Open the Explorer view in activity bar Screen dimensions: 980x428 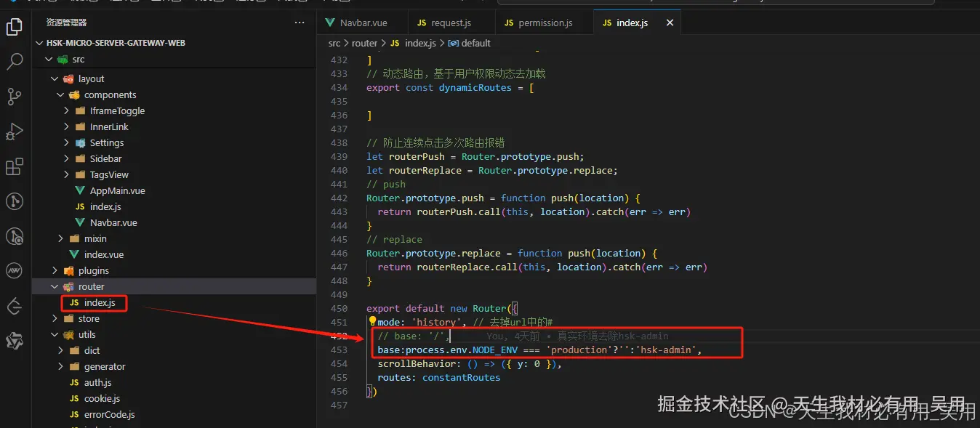(x=15, y=28)
